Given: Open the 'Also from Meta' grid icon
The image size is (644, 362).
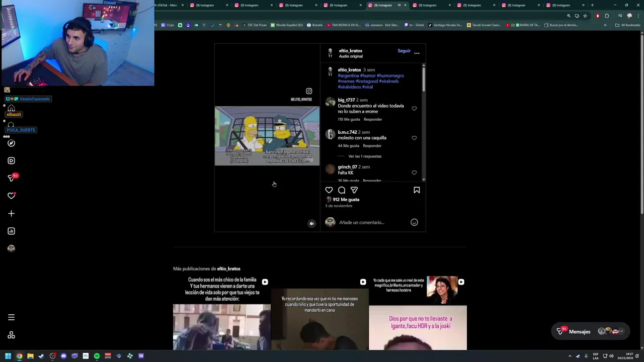Looking at the screenshot, I should (11, 335).
